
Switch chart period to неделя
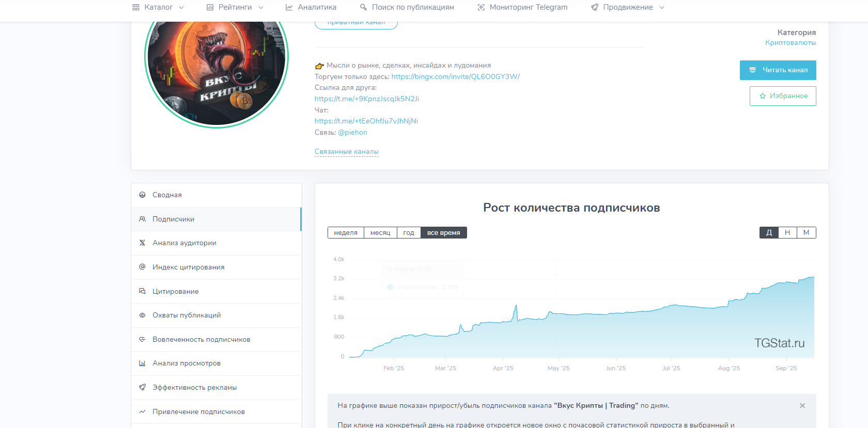tap(346, 233)
